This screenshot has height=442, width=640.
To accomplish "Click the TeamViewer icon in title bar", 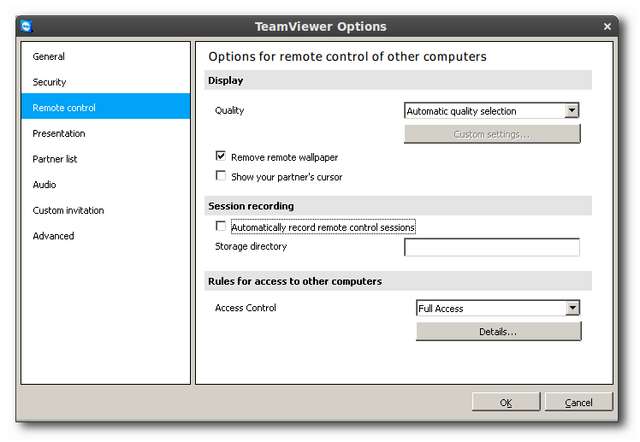I will (x=27, y=26).
